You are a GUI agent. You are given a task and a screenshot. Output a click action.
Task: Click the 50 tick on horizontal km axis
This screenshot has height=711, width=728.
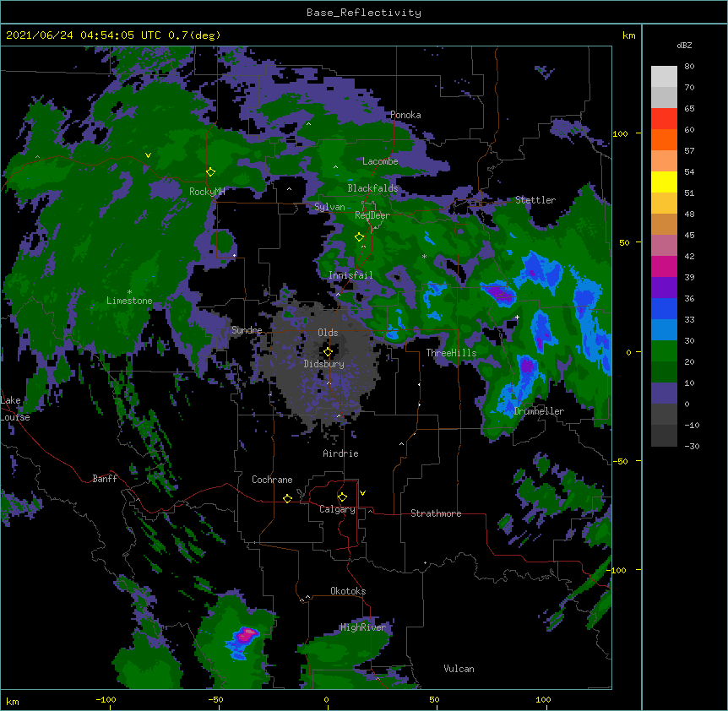click(434, 699)
